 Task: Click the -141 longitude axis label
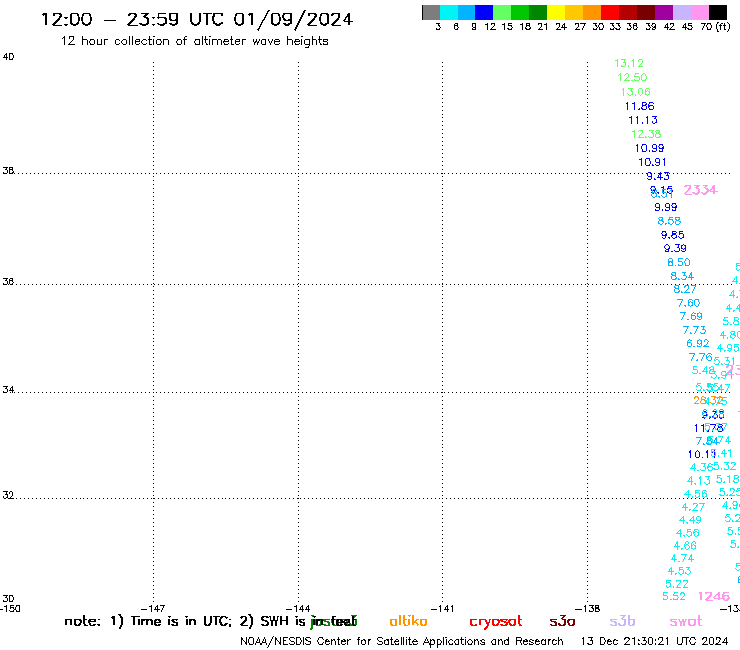(442, 609)
